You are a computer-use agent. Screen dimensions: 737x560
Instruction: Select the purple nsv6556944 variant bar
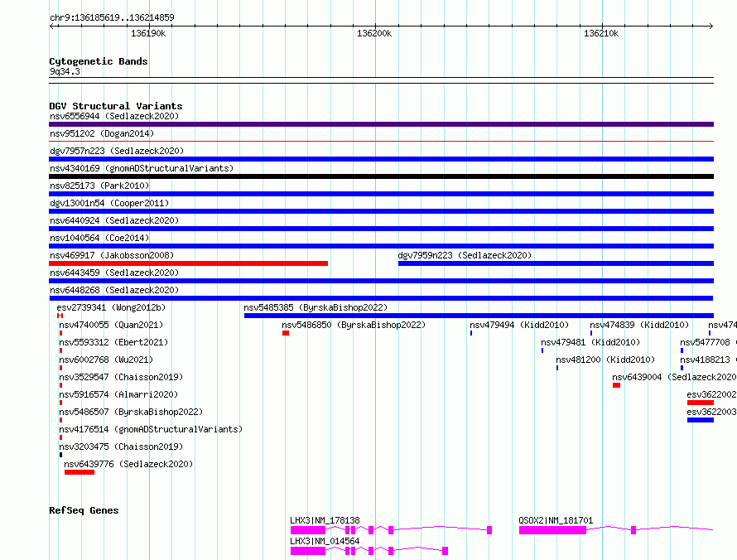381,124
